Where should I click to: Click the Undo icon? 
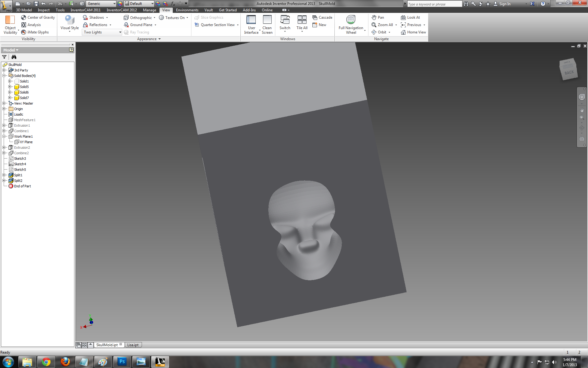pyautogui.click(x=43, y=4)
